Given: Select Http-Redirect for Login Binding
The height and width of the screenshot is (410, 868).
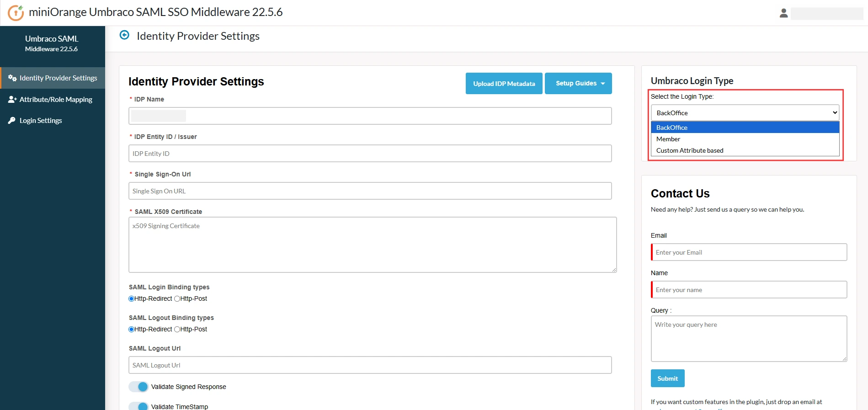Looking at the screenshot, I should pos(132,299).
